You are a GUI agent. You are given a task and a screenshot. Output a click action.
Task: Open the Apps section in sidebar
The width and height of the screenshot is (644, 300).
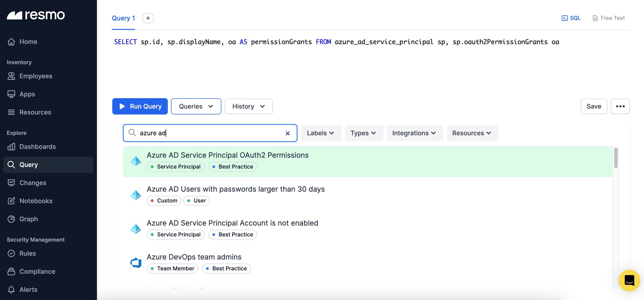click(12, 94)
